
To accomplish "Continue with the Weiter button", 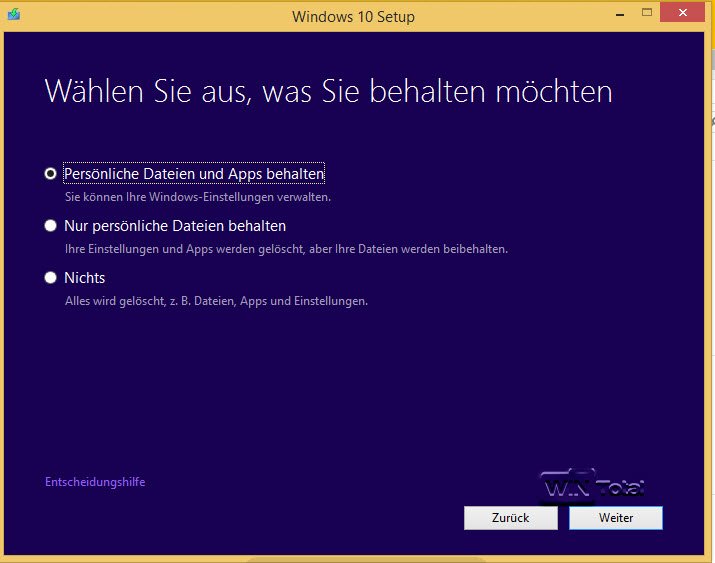I will click(616, 518).
